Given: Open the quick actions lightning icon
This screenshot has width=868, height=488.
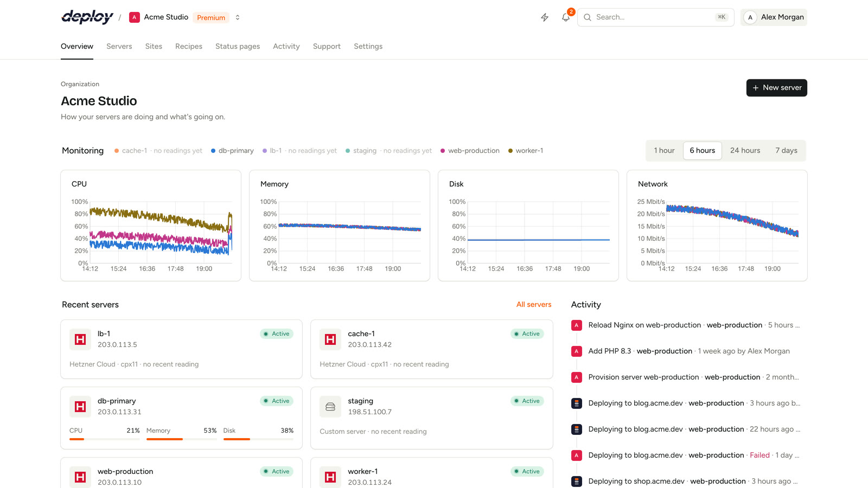Looking at the screenshot, I should [x=545, y=17].
